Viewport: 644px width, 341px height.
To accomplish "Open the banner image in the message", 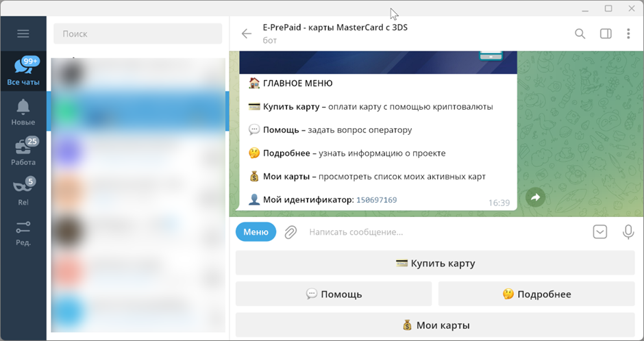I will coord(378,62).
